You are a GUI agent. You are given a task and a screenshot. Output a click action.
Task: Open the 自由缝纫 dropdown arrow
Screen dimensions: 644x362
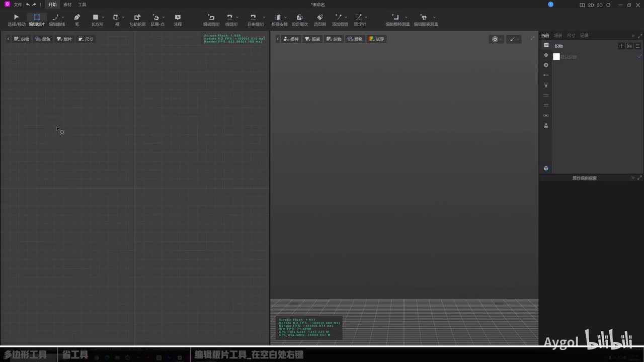tap(264, 17)
